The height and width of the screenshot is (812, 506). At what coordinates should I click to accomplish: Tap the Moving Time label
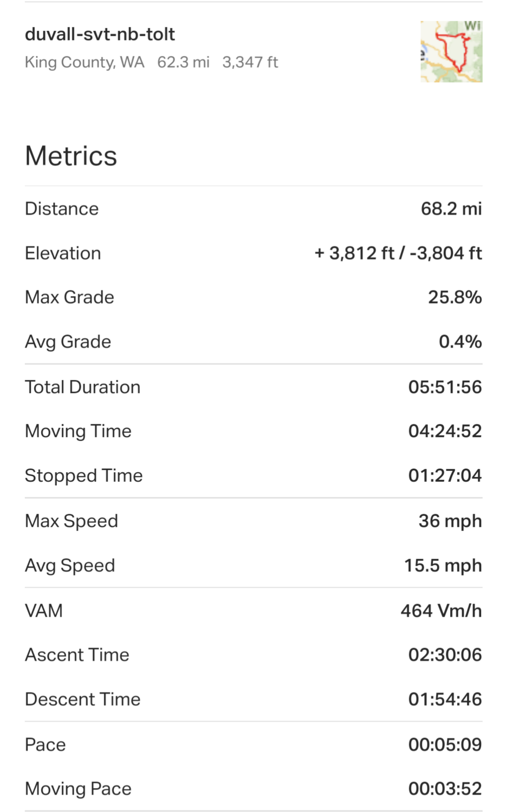point(78,431)
